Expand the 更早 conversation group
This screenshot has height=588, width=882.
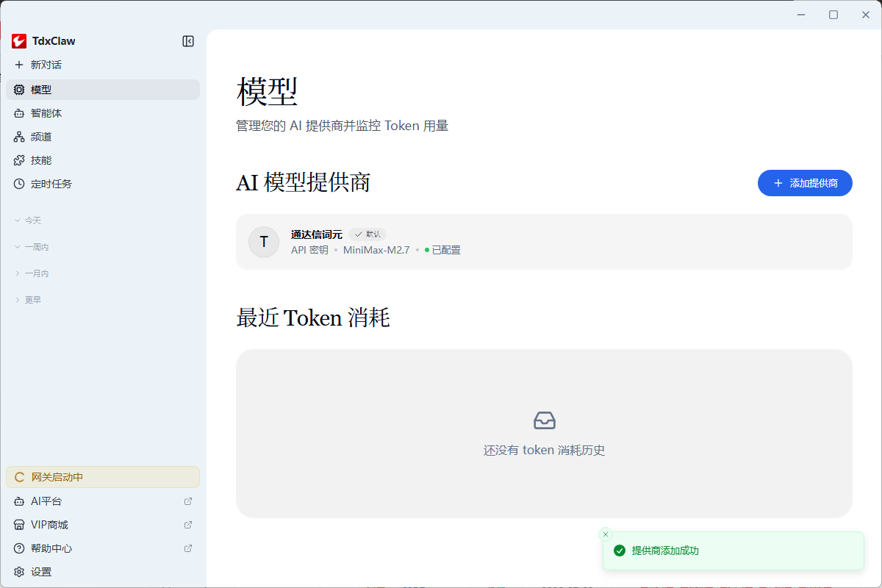pos(28,300)
